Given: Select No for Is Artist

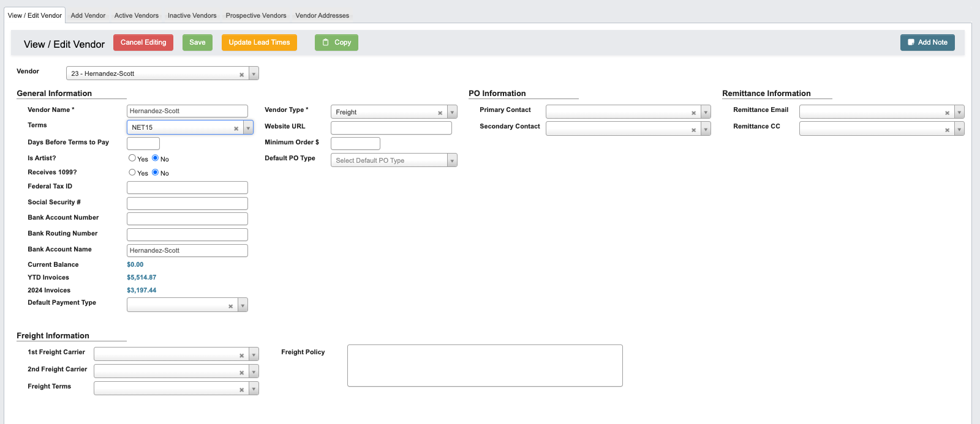Looking at the screenshot, I should [155, 158].
